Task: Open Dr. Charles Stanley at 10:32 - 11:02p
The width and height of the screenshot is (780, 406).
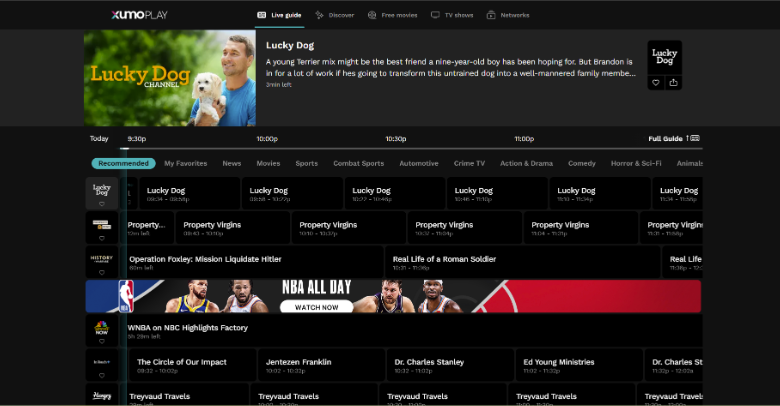Action: tap(450, 365)
